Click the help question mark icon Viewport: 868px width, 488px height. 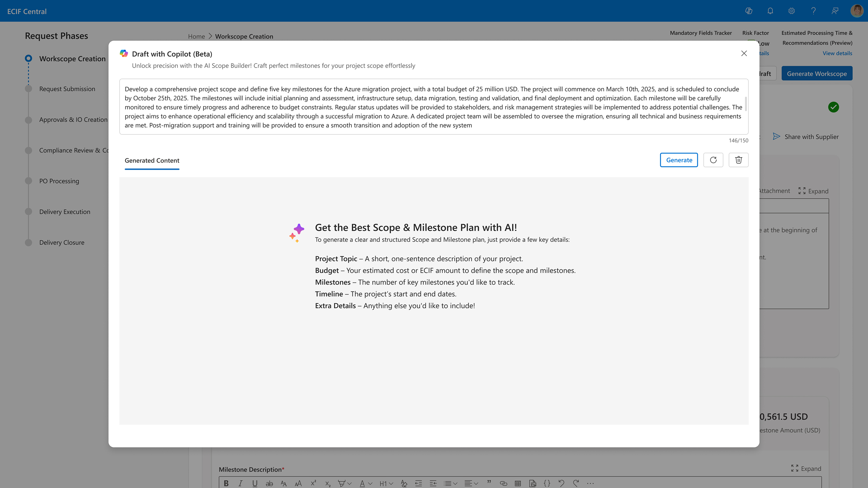(813, 11)
